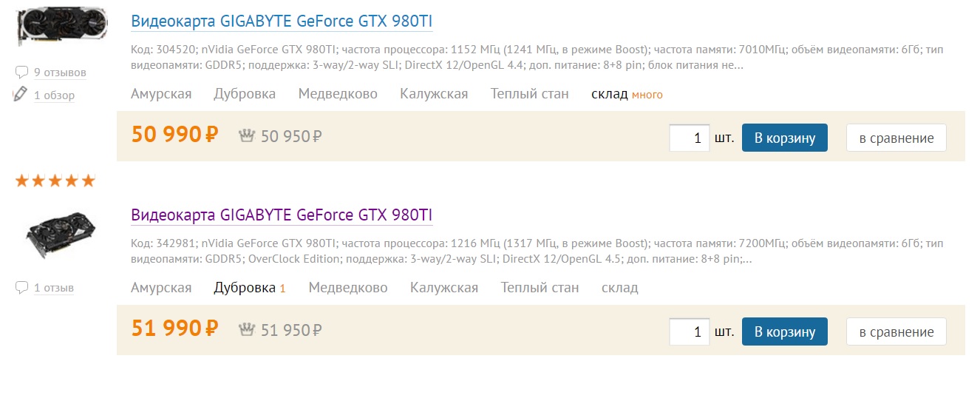
Task: Read the 9 отзывов reviews link
Action: [60, 73]
